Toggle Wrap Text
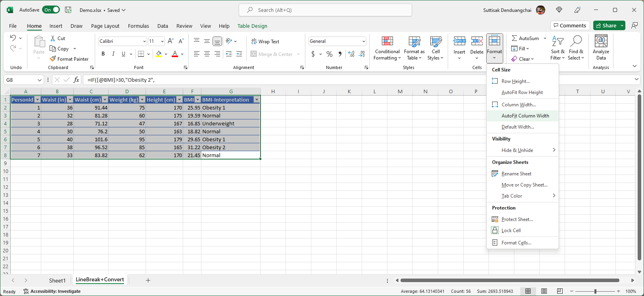The width and height of the screenshot is (644, 296). click(x=265, y=41)
